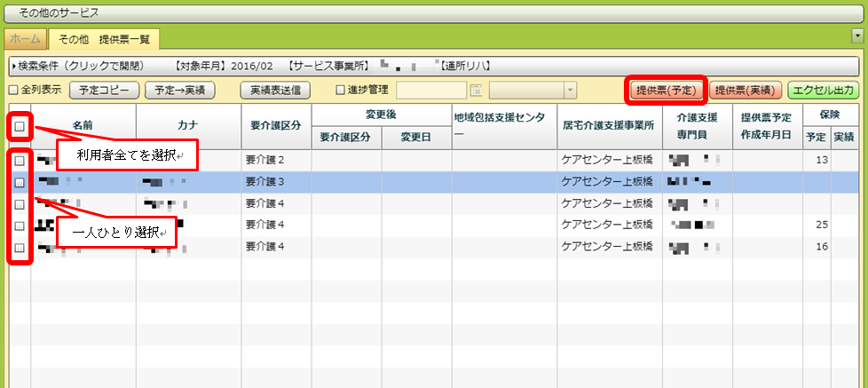The width and height of the screenshot is (868, 388).
Task: Check the select-all users header checkbox
Action: coord(20,127)
